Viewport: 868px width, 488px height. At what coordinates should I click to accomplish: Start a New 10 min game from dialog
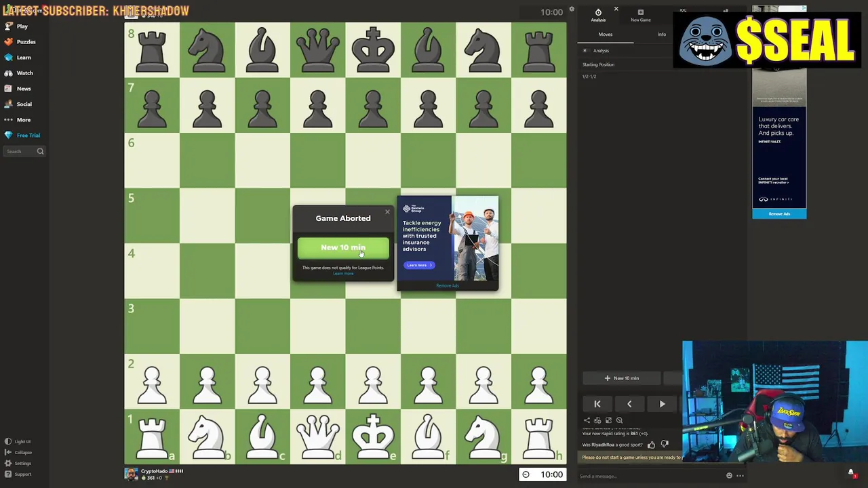[x=343, y=248]
